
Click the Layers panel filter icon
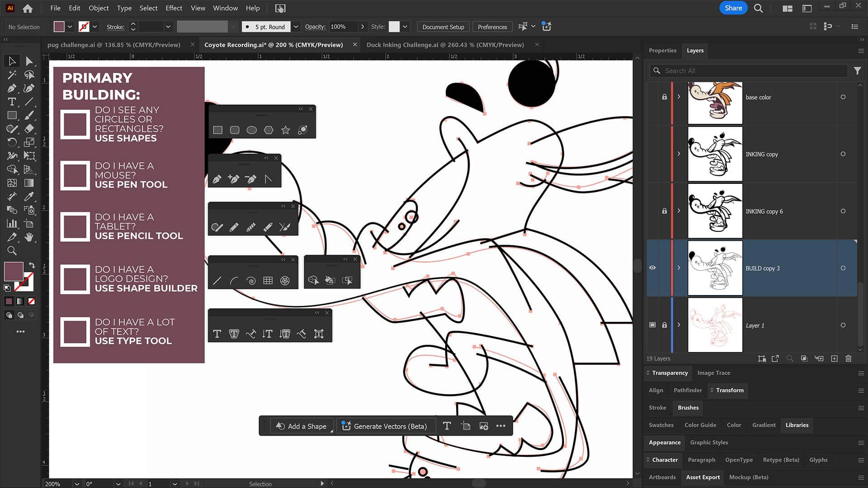[x=857, y=70]
